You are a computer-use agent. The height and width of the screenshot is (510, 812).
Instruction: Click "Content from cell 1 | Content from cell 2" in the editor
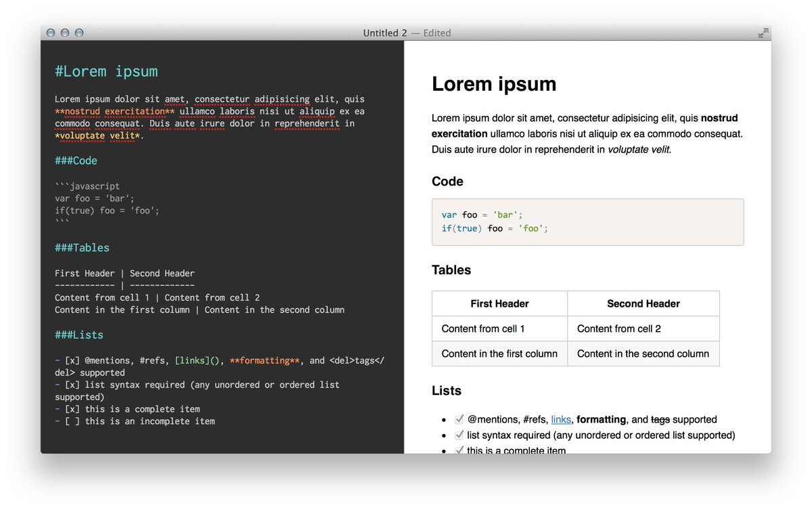tap(157, 297)
